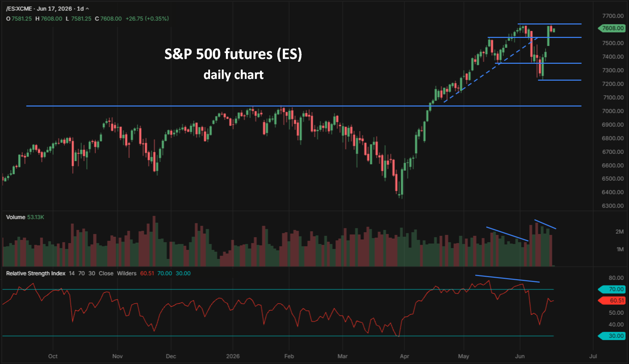Click the green 7608.00 last-price tag

click(612, 28)
